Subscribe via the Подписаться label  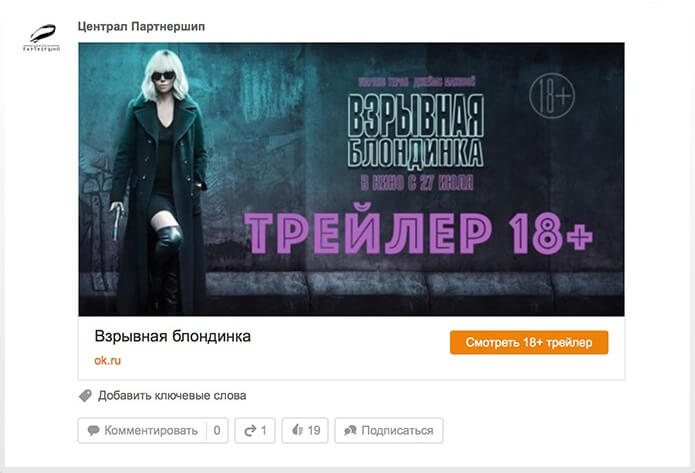click(x=397, y=430)
